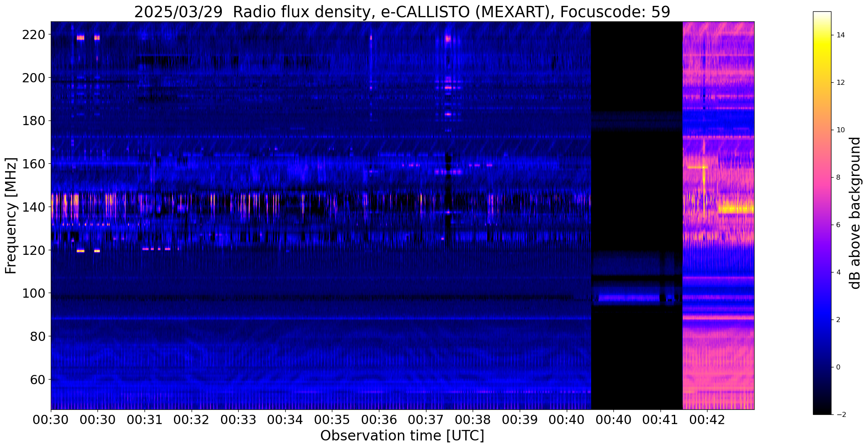This screenshot has width=868, height=448.
Task: Click the 00:33 time tick label
Action: pyautogui.click(x=238, y=419)
